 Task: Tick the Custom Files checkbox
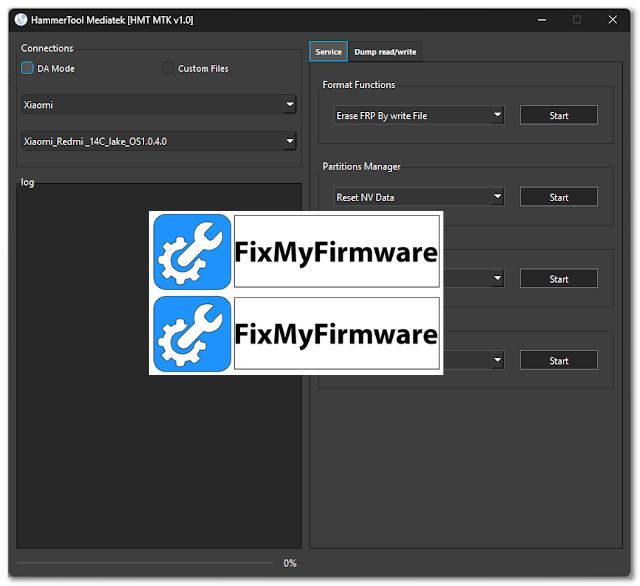coord(168,68)
